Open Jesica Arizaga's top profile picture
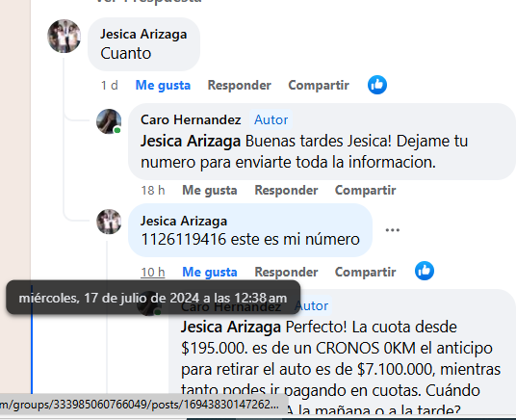516x420 pixels. click(x=64, y=36)
